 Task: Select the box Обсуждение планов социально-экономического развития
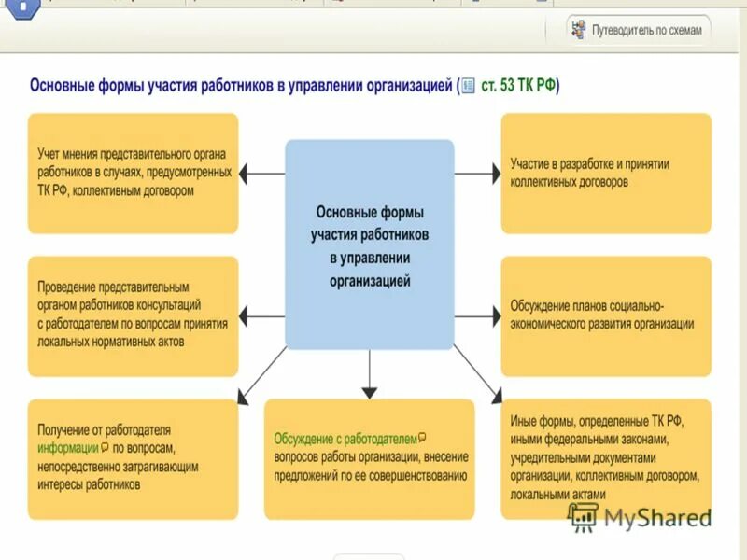[x=606, y=316]
